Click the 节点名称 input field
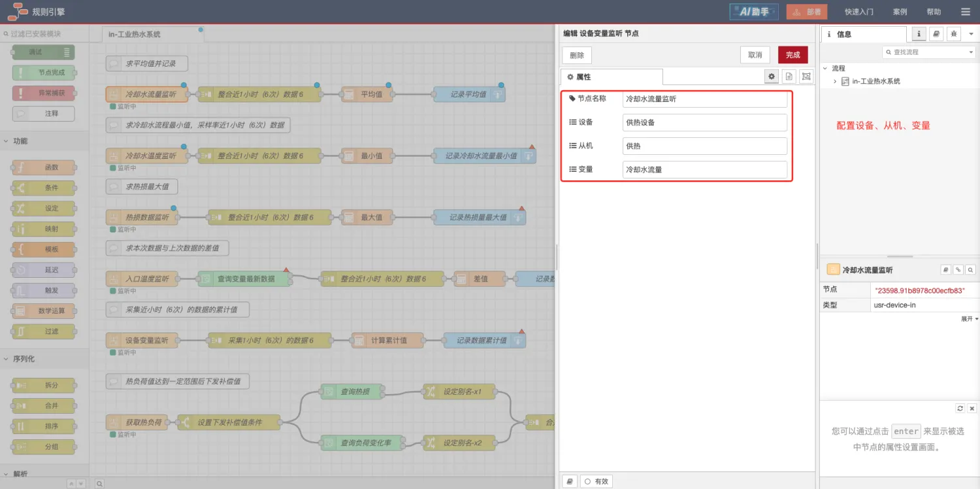Screen dimensions: 980x489 pos(704,99)
